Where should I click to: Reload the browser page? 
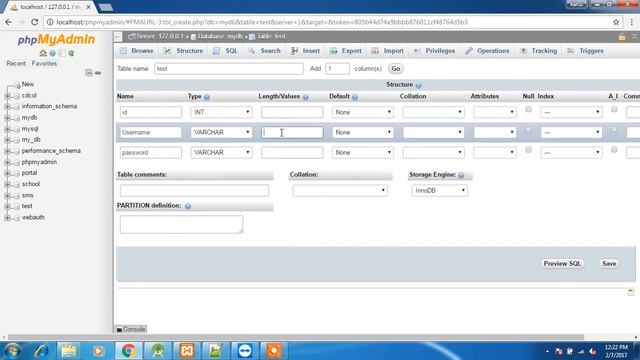[35, 22]
